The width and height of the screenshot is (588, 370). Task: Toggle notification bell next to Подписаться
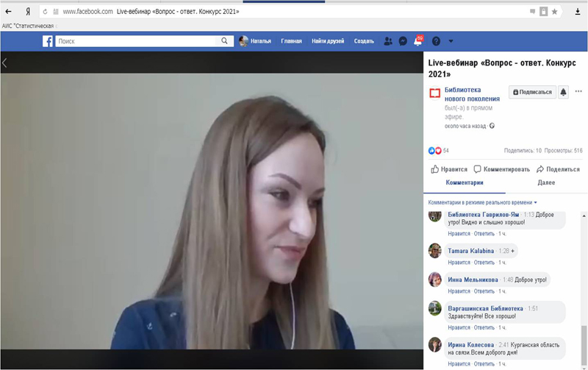(x=563, y=92)
